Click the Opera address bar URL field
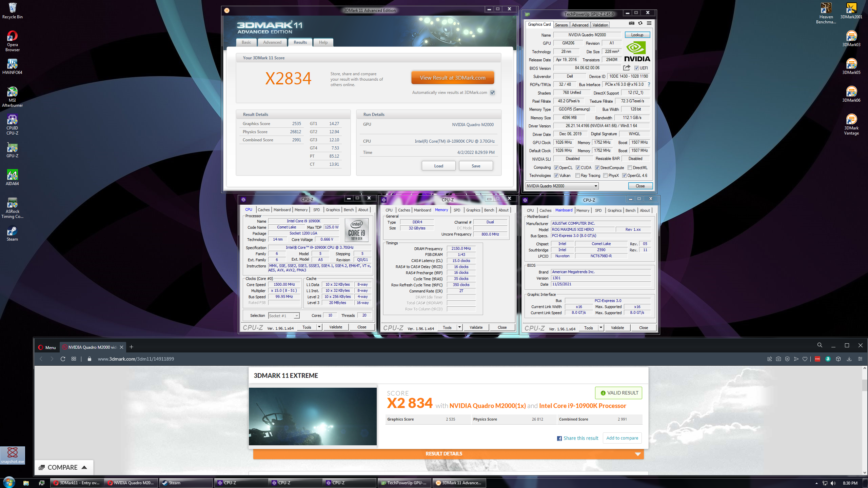The height and width of the screenshot is (488, 868). [136, 359]
